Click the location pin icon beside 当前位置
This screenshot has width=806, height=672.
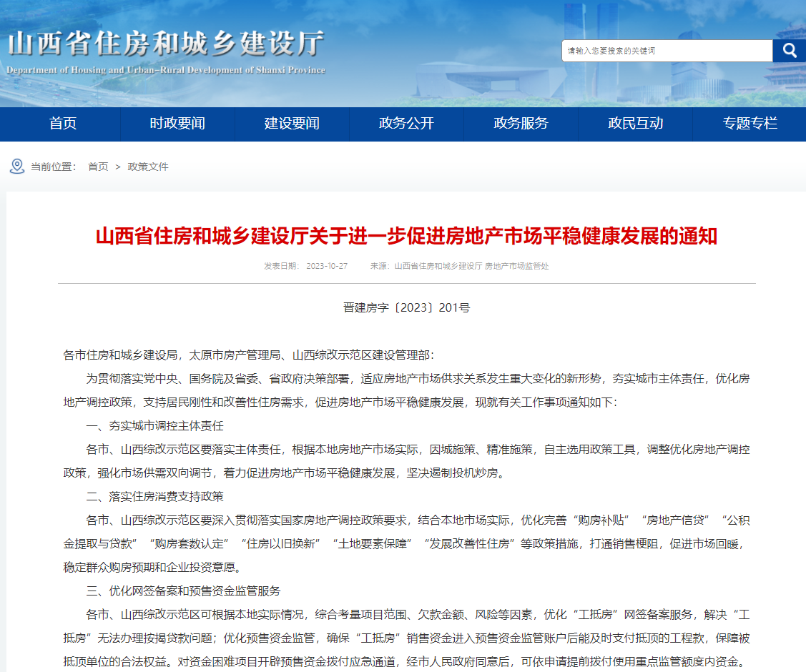[16, 167]
